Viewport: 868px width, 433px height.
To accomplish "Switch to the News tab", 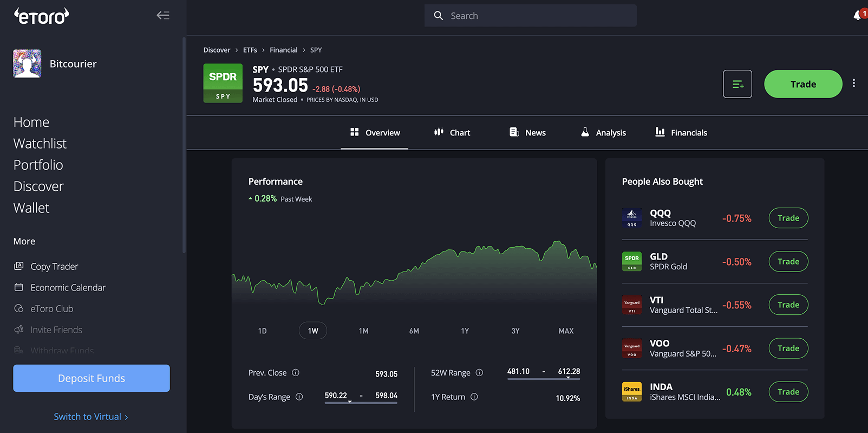I will (x=527, y=133).
